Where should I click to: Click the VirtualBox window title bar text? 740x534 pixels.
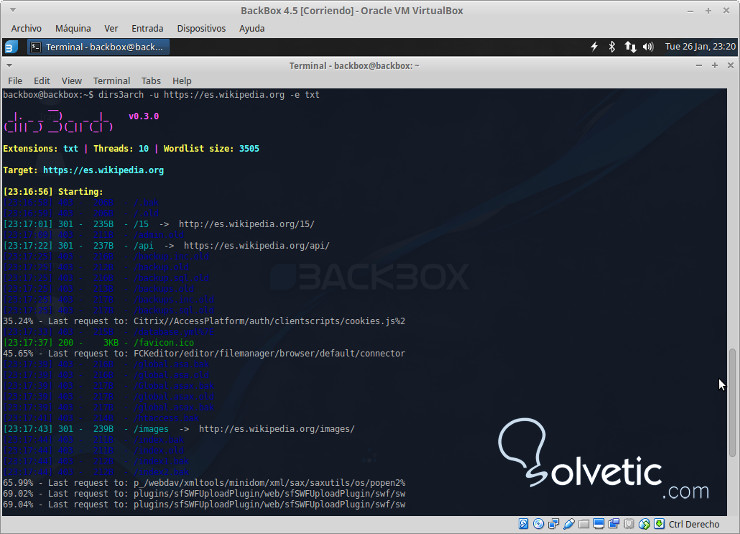352,10
